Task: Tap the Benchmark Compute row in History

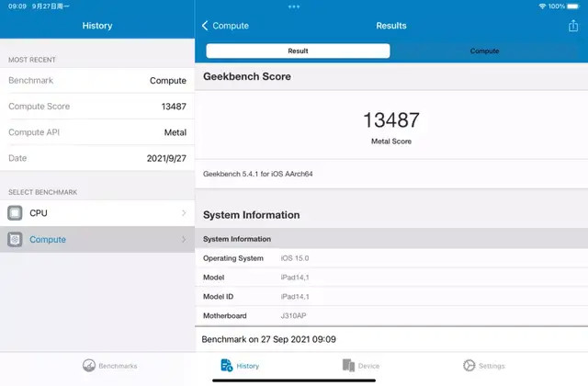Action: point(97,80)
